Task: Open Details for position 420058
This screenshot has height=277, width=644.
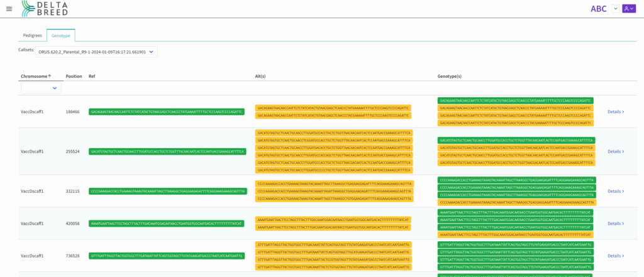Action: pyautogui.click(x=616, y=224)
